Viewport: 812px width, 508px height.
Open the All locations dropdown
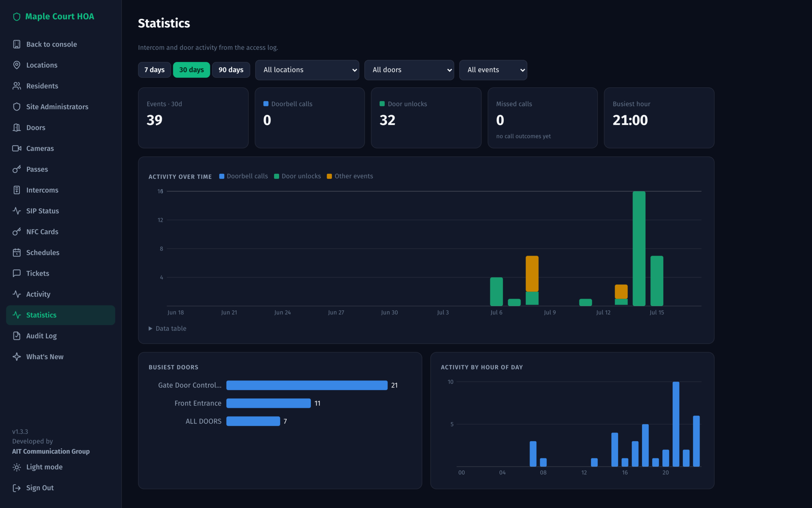[x=307, y=70]
